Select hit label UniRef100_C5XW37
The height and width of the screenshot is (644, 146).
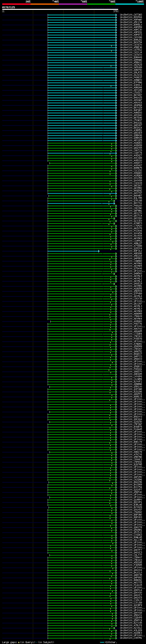tap(131, 120)
